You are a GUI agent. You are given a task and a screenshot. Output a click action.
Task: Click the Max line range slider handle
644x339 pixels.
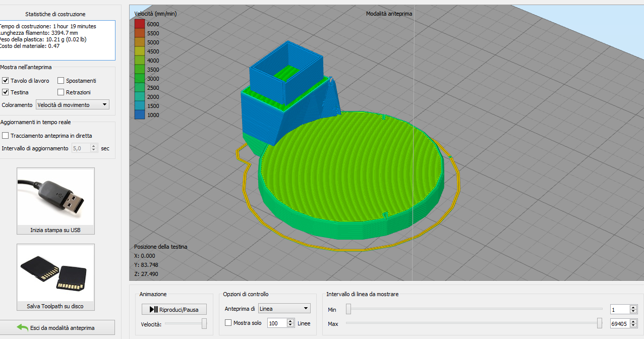point(600,323)
